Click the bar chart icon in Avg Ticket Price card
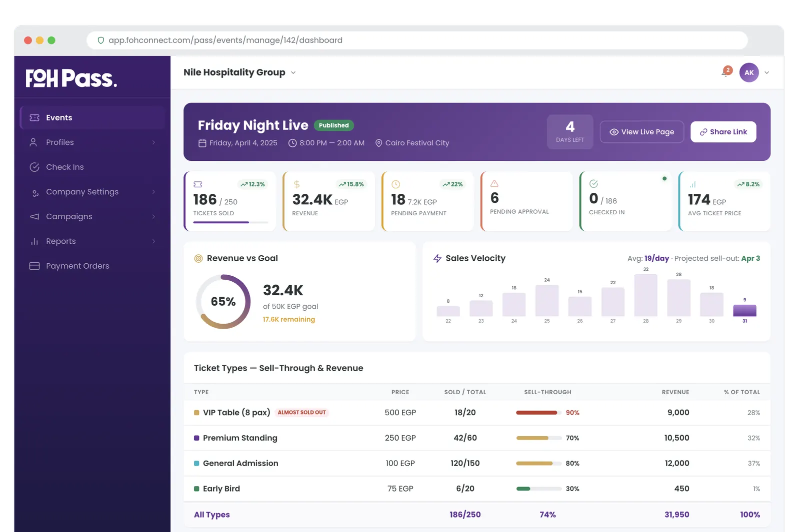 [x=692, y=184]
